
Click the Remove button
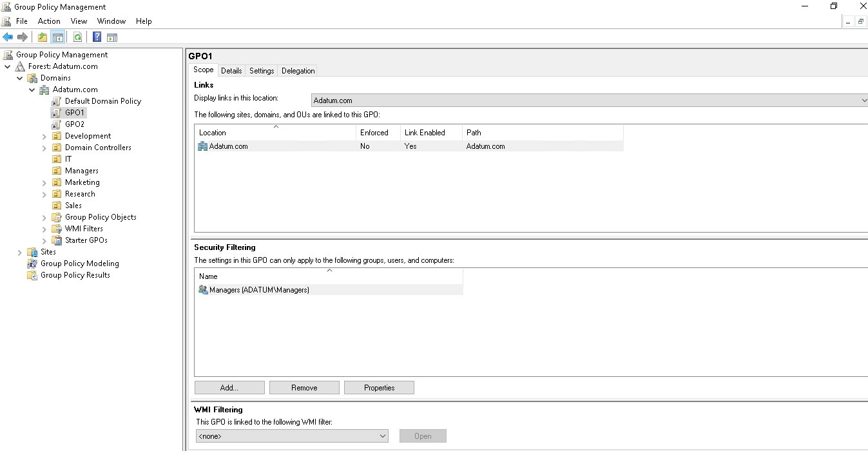304,388
